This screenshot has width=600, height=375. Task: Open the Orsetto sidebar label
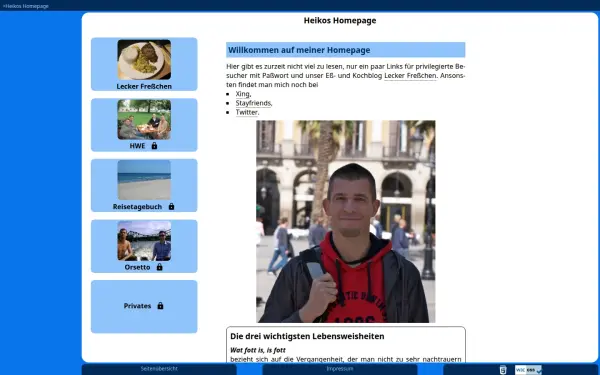click(137, 267)
